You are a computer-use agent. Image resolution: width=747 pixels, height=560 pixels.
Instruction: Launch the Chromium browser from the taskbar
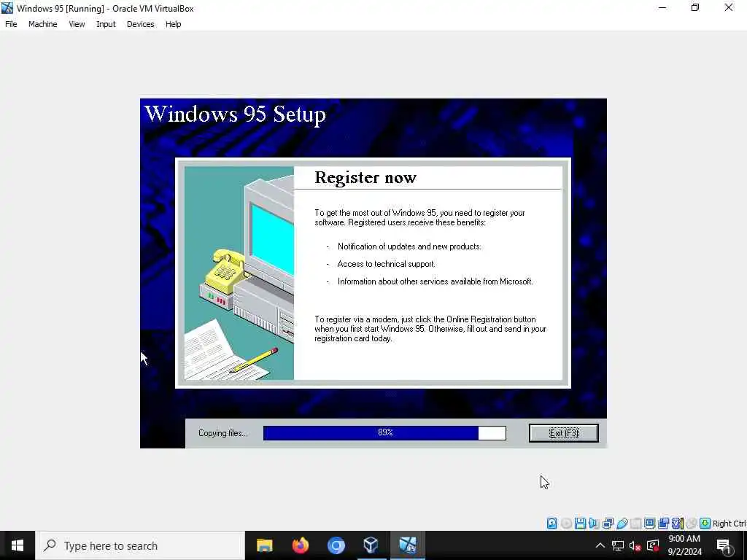[336, 545]
